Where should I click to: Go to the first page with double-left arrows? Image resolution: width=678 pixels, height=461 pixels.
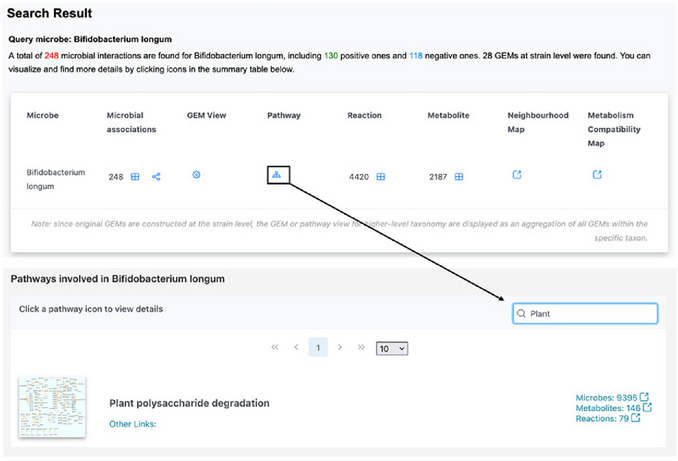pos(275,347)
